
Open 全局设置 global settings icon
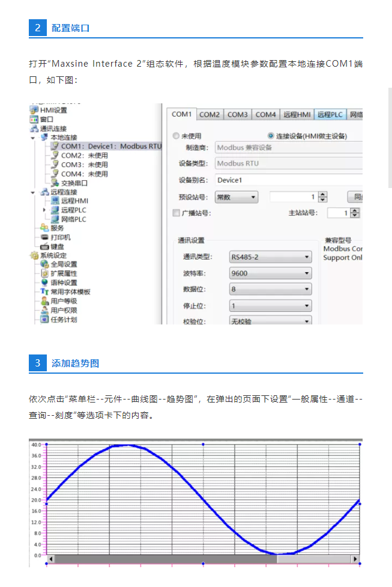44,264
